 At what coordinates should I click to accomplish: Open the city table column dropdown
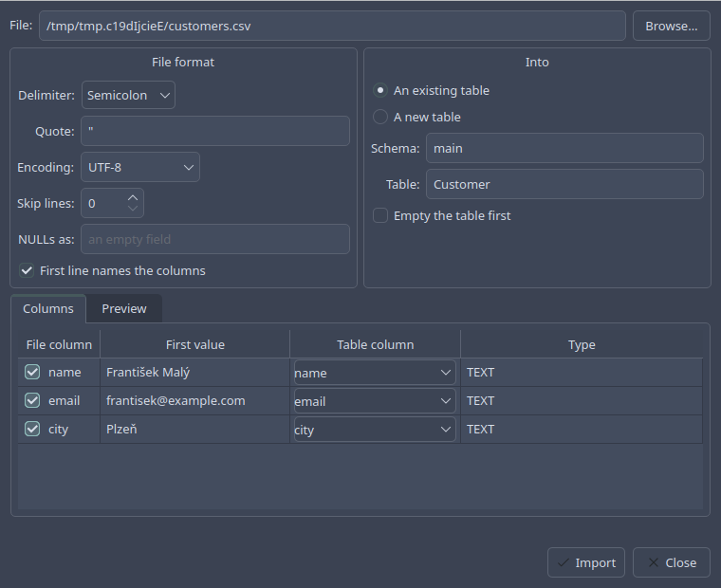coord(375,430)
